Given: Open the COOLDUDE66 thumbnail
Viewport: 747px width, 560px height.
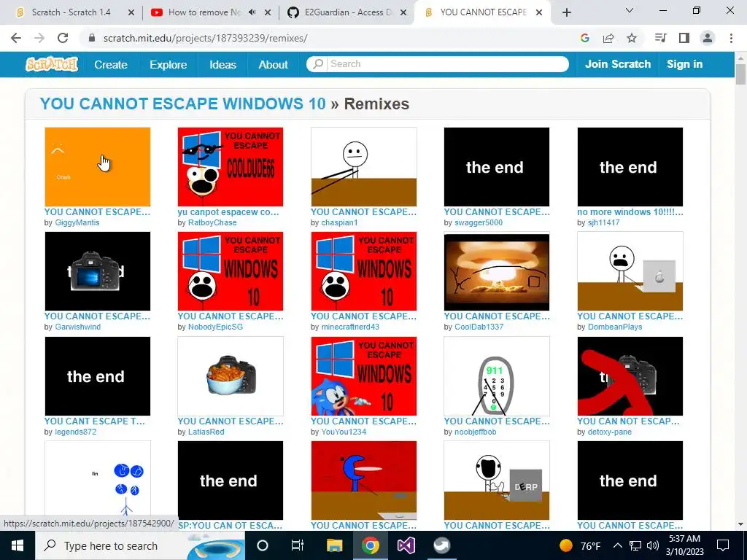Looking at the screenshot, I should coord(230,167).
